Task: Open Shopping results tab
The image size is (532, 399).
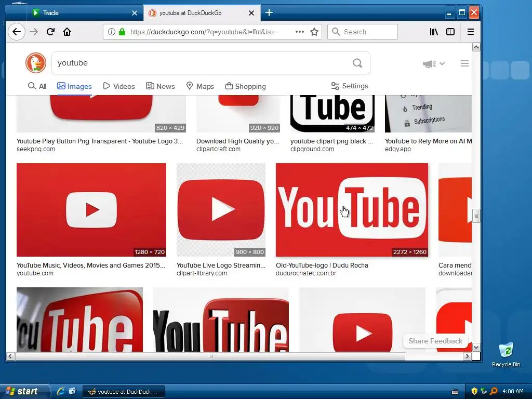Action: (245, 86)
